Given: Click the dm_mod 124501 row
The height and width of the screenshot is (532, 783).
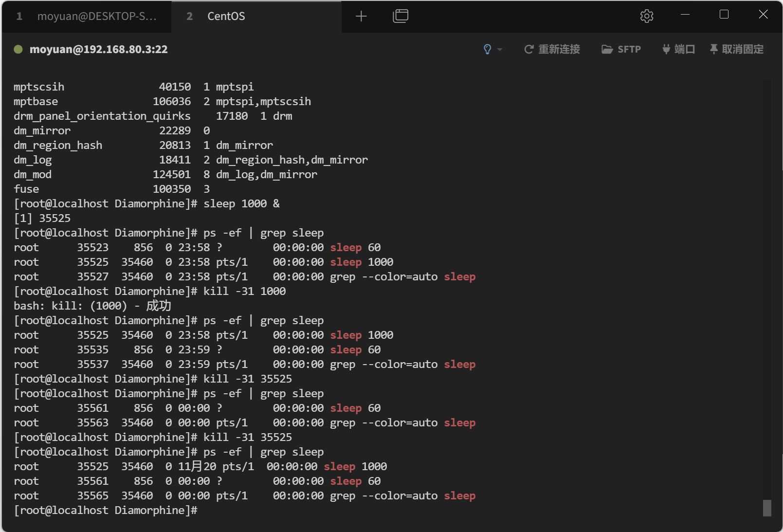Looking at the screenshot, I should tap(165, 174).
